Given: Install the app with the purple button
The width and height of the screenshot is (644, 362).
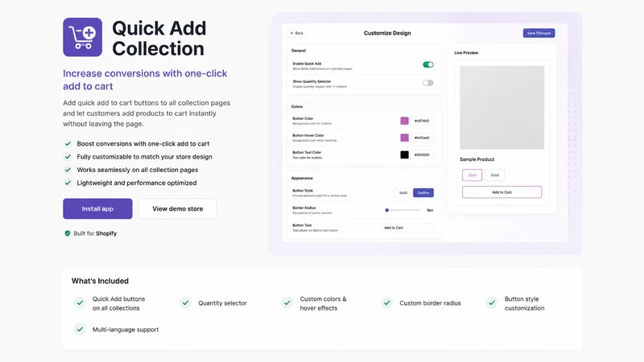Looking at the screenshot, I should pyautogui.click(x=97, y=208).
